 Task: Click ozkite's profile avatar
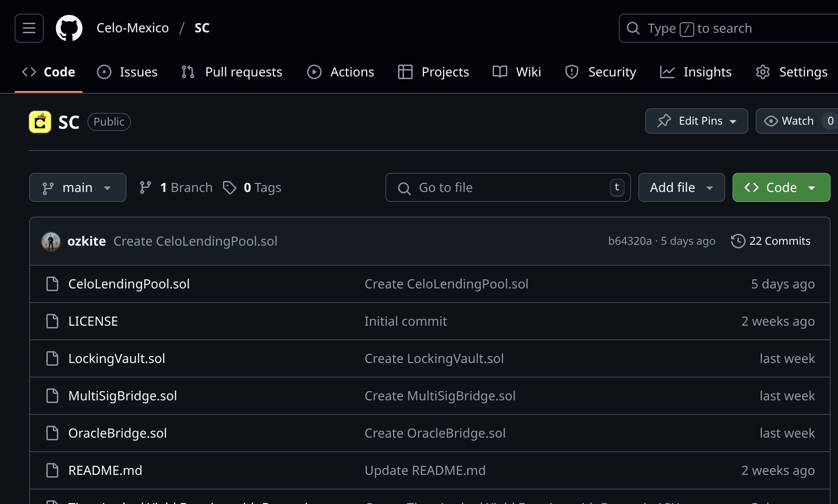[x=51, y=242]
